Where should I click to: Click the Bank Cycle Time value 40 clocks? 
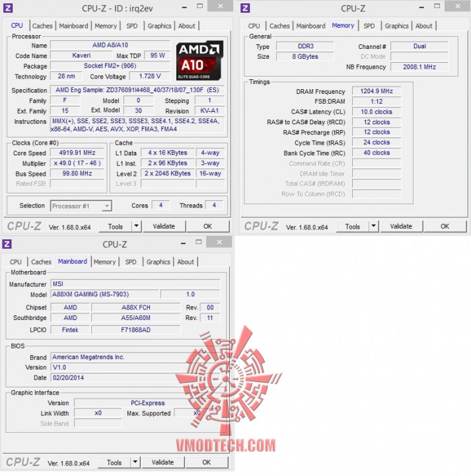pos(377,153)
